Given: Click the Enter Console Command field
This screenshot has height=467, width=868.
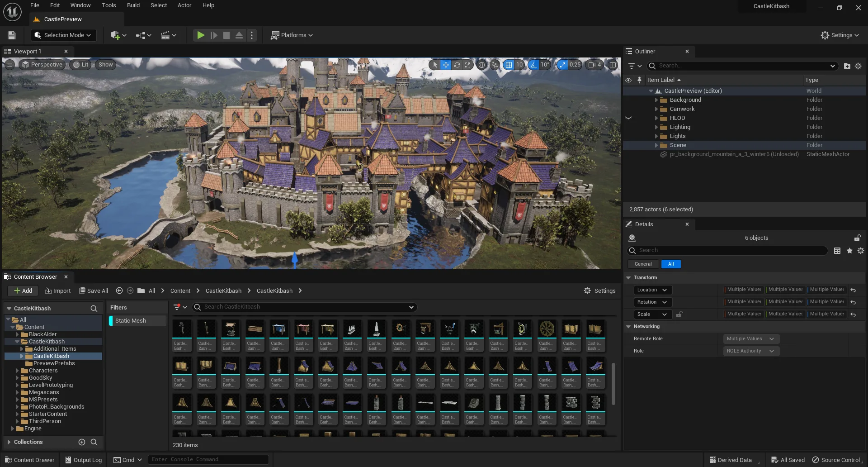Looking at the screenshot, I should point(208,459).
